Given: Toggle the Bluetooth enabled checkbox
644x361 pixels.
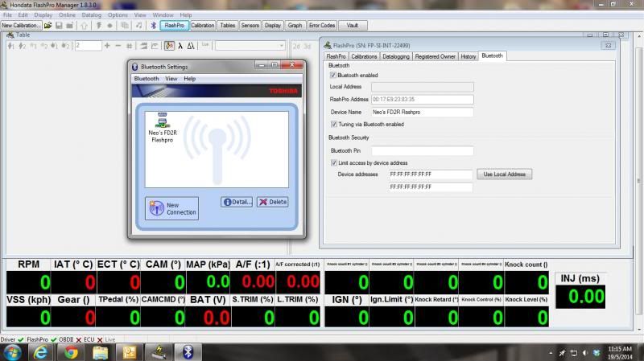Looking at the screenshot, I should click(x=334, y=75).
